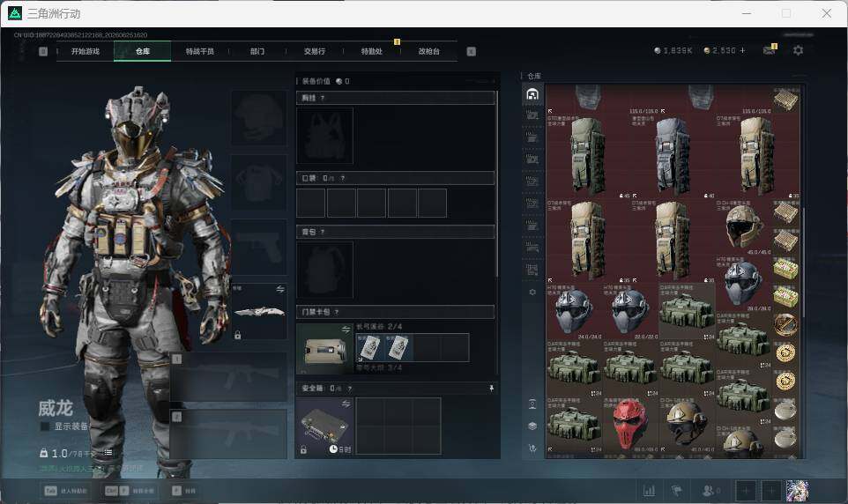Click the empty body armor slot
Viewport: 848px width, 504px height.
tap(259, 182)
